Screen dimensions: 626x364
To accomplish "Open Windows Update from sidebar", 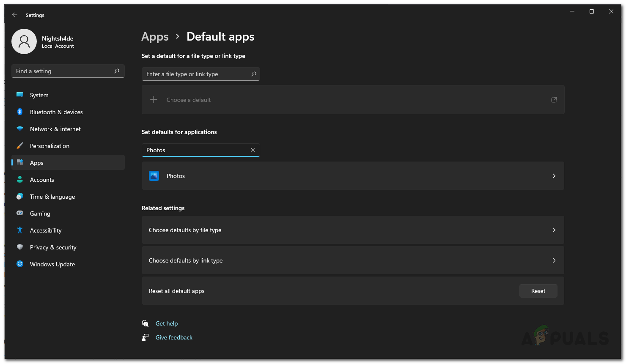I will click(x=52, y=264).
